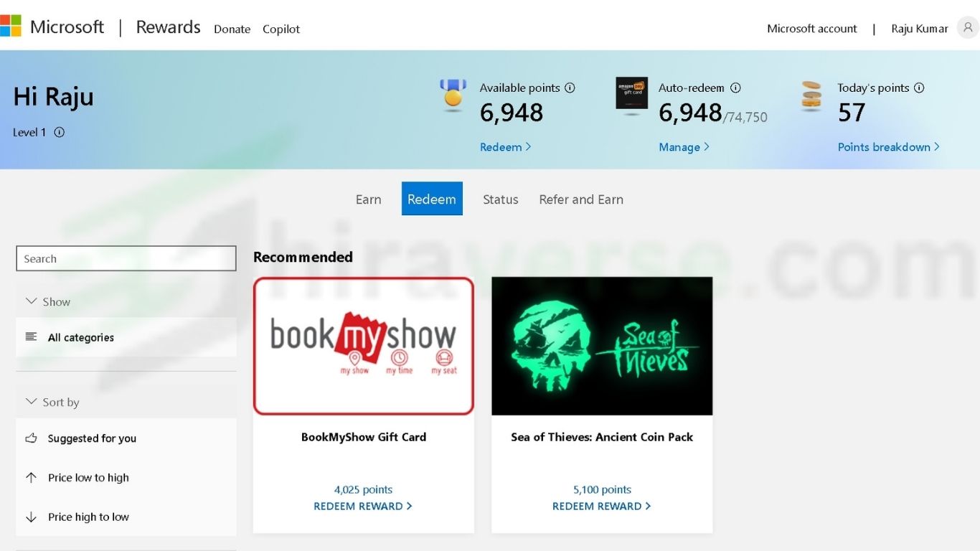The width and height of the screenshot is (980, 551).
Task: Click the up arrow Price low to high icon
Action: click(31, 477)
